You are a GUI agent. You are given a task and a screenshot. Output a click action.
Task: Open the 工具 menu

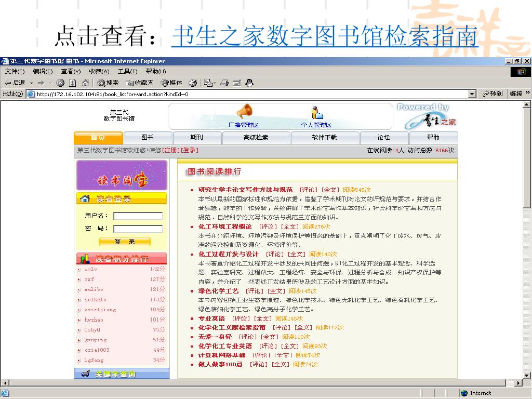(127, 71)
